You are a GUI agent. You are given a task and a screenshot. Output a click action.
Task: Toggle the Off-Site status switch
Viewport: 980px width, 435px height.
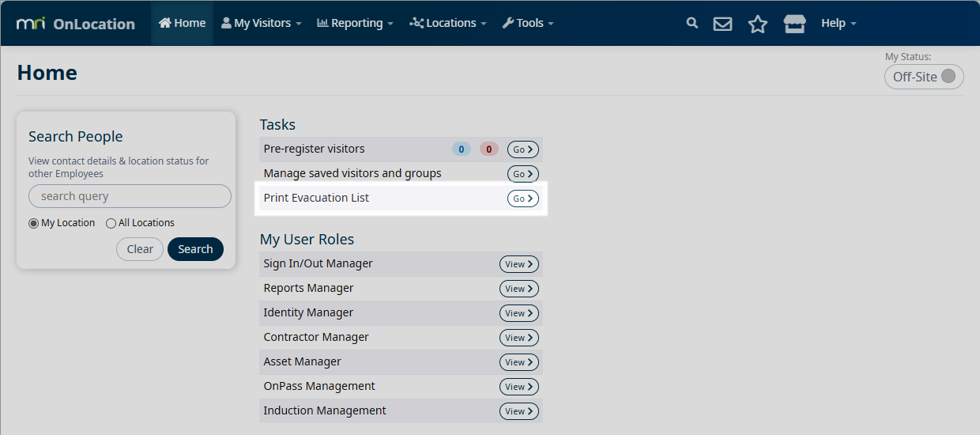point(924,77)
